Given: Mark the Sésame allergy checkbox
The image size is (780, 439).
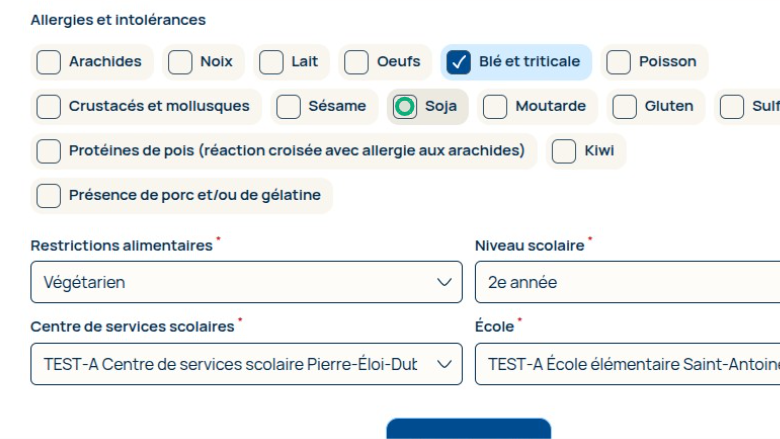Looking at the screenshot, I should pyautogui.click(x=289, y=107).
